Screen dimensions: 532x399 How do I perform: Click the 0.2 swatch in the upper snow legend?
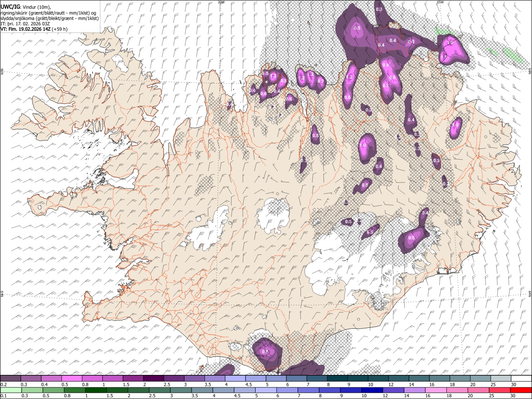(10, 378)
